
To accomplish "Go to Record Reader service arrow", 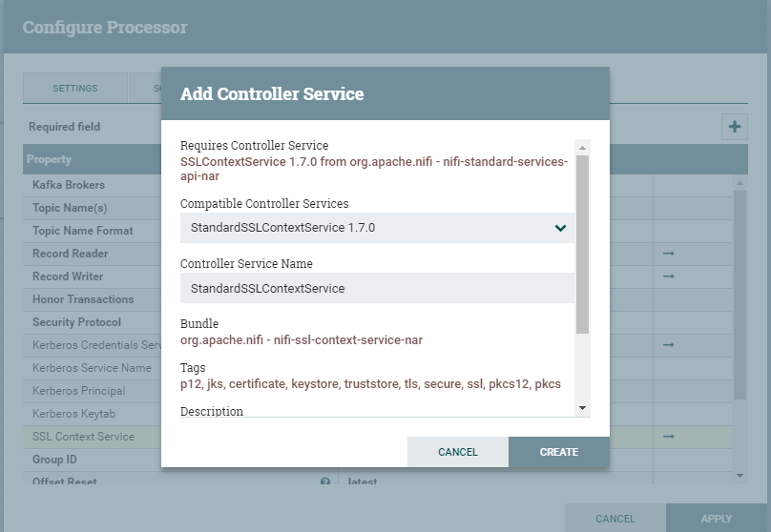I will [x=668, y=254].
